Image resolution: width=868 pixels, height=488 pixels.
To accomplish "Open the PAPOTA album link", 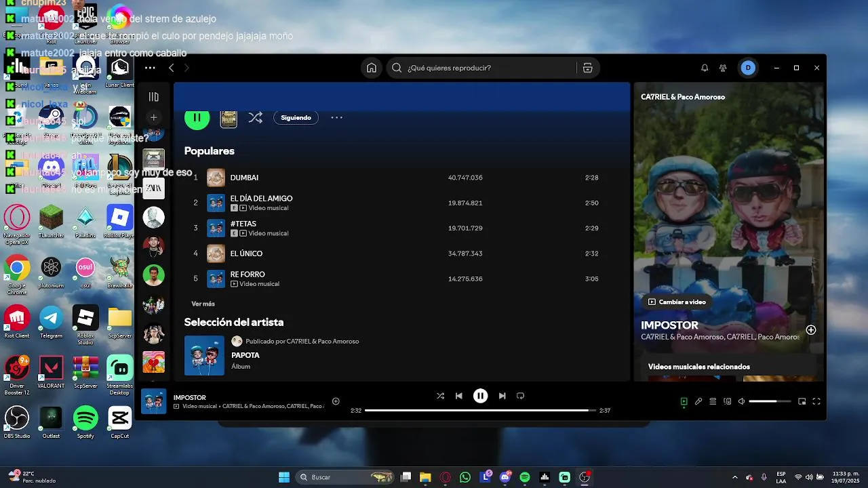I will [x=245, y=355].
